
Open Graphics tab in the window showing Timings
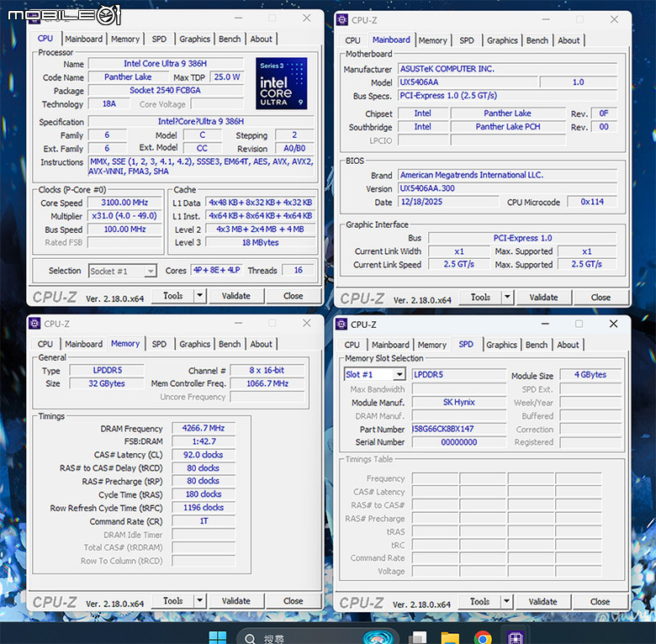[194, 344]
